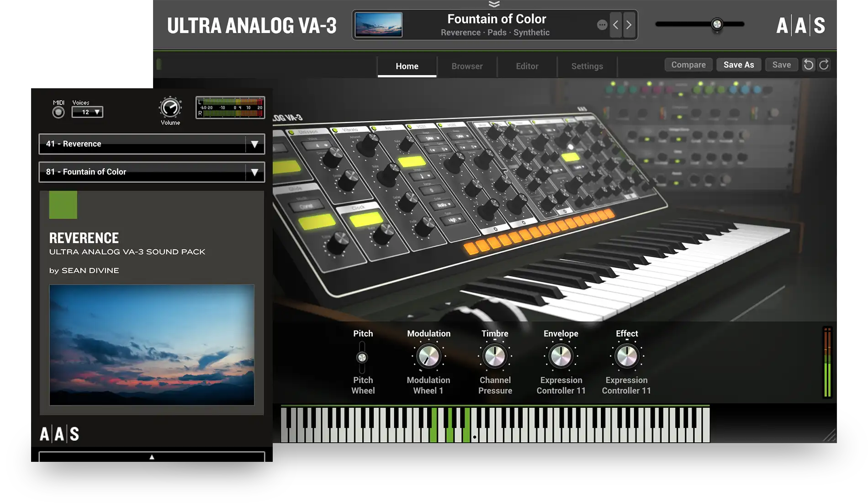
Task: Click the preset sunset thumbnail in header
Action: (379, 25)
